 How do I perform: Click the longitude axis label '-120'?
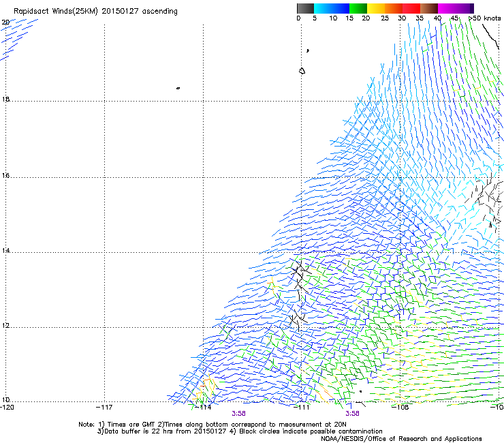(7, 408)
